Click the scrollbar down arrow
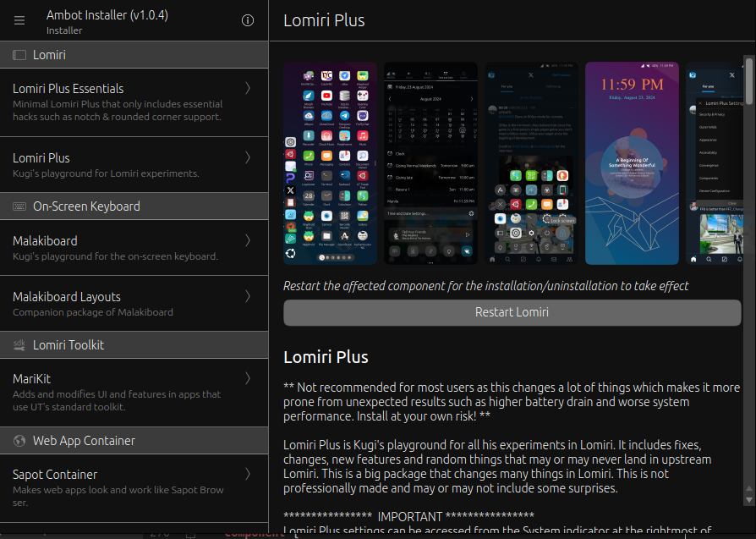 pyautogui.click(x=748, y=500)
